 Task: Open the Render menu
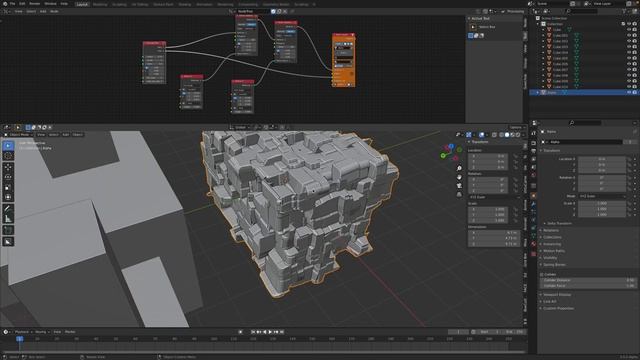35,4
